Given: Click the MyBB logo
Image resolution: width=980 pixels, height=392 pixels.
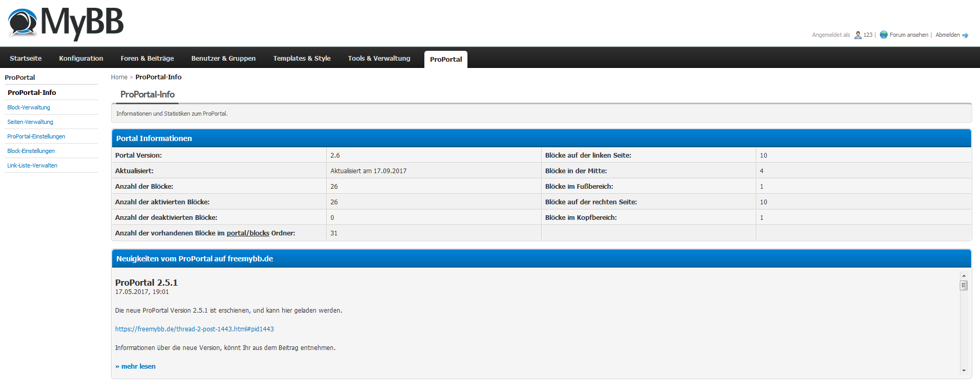Looking at the screenshot, I should click(66, 23).
